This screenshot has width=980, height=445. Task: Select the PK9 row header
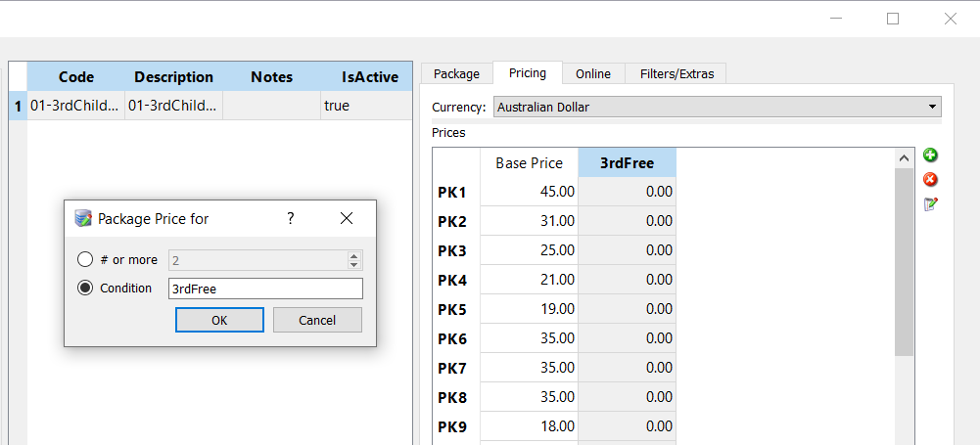[x=457, y=426]
